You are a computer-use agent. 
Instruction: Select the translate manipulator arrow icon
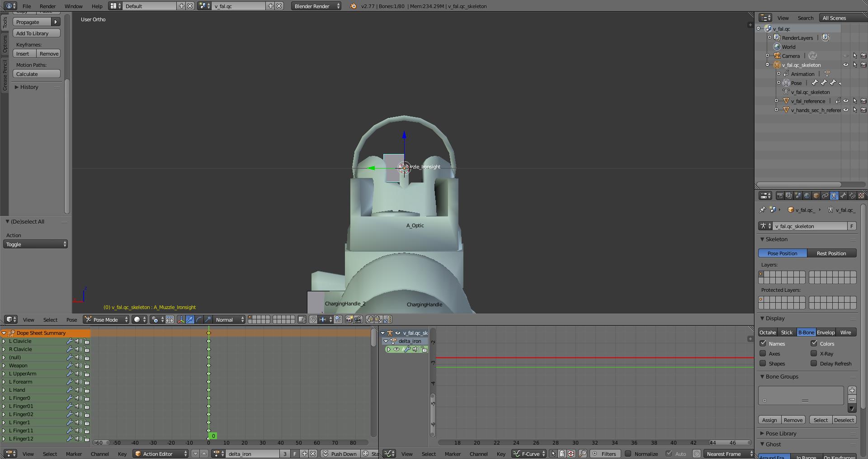pos(190,319)
